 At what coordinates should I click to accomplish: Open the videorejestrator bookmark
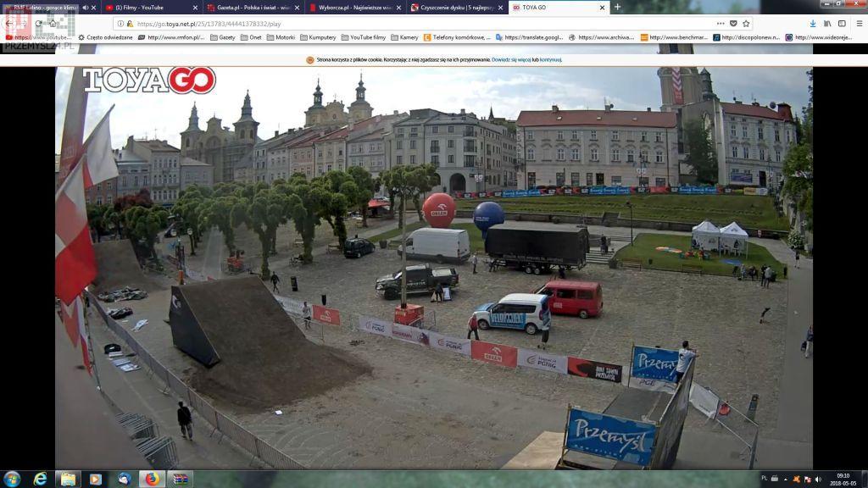point(818,37)
